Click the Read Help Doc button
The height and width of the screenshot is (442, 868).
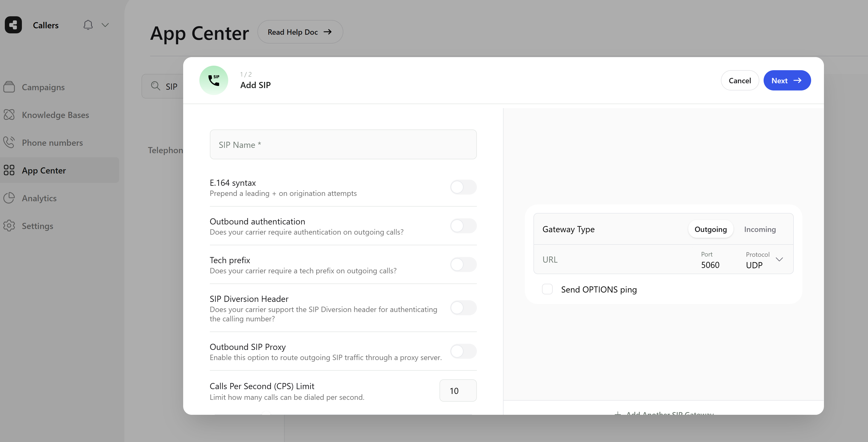(x=300, y=32)
